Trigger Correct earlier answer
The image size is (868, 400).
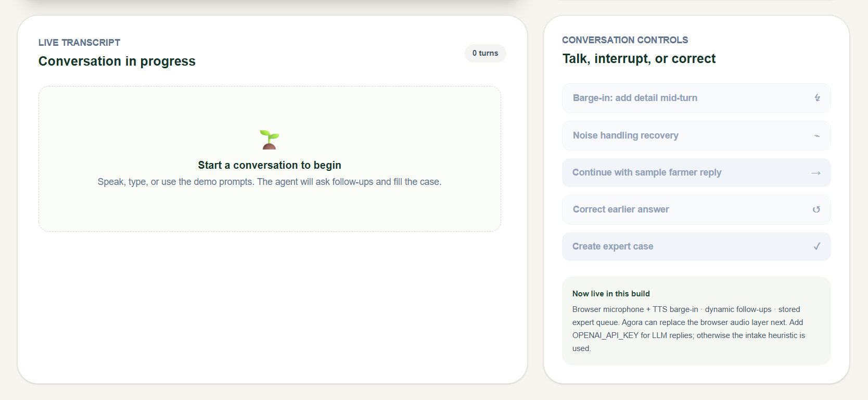[x=696, y=209]
